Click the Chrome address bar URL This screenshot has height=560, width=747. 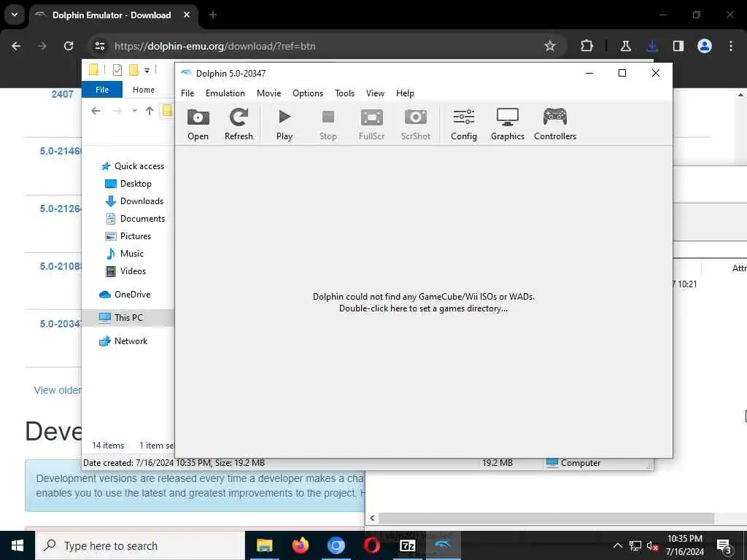(x=215, y=46)
